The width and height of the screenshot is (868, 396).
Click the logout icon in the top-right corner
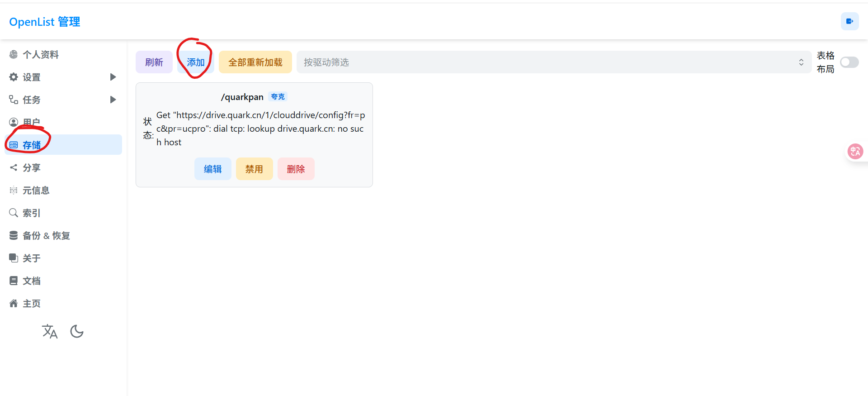(849, 21)
